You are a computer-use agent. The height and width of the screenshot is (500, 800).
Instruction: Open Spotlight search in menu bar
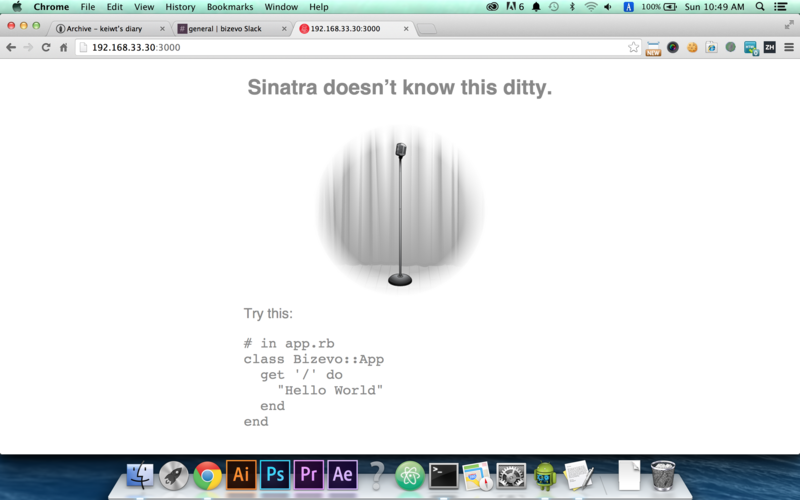point(760,7)
